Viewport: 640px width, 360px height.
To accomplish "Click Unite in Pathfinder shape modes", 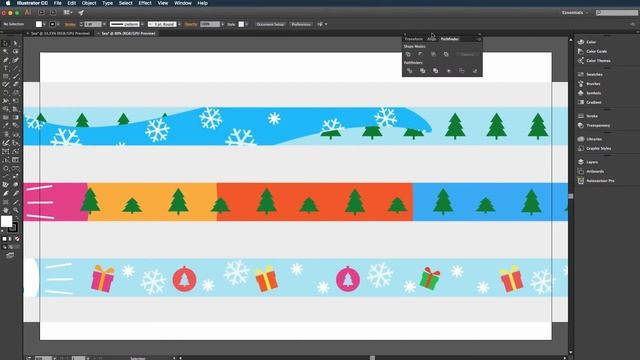I will pos(408,54).
